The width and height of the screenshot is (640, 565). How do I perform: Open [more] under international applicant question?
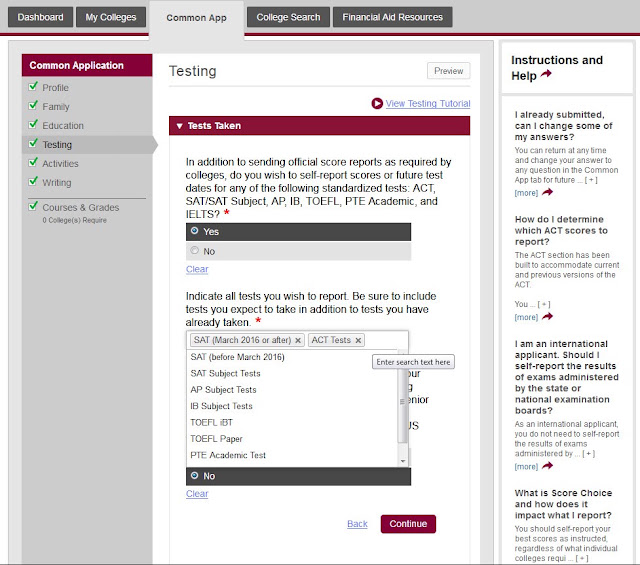tap(526, 467)
